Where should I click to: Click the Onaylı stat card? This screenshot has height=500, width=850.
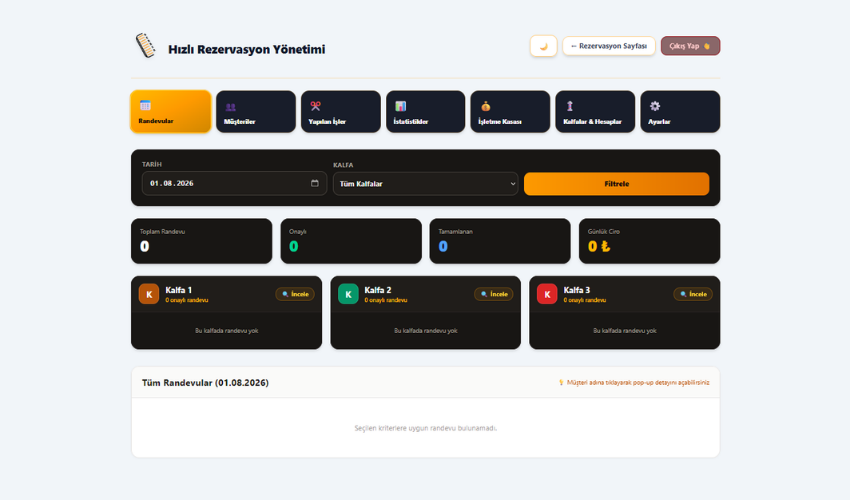pos(351,241)
